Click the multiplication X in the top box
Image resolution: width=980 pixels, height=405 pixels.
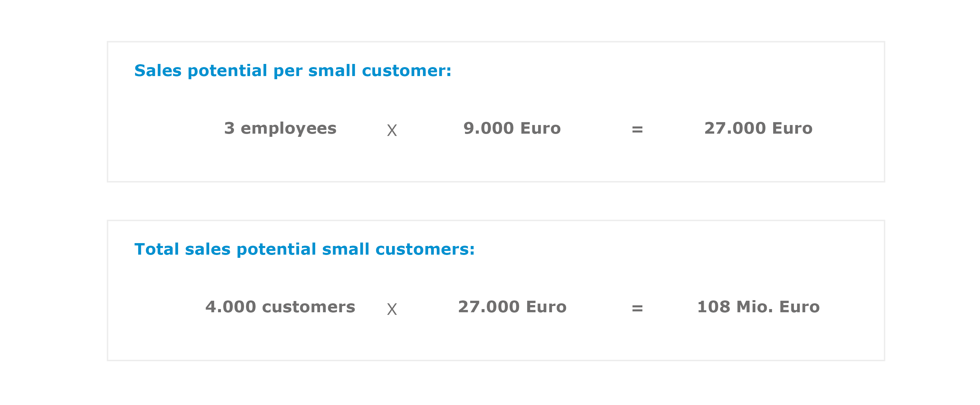[x=392, y=130]
